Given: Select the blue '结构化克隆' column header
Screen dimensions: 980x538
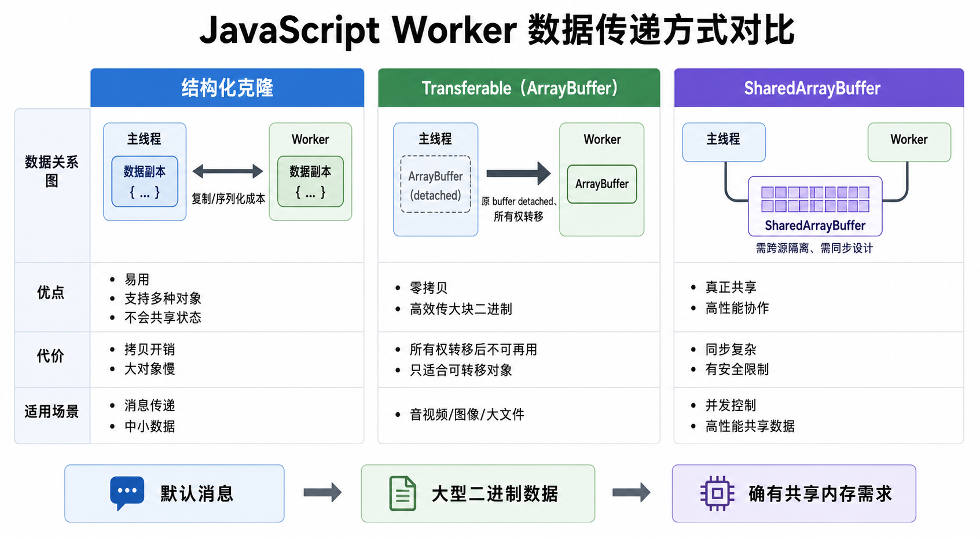Looking at the screenshot, I should point(227,88).
